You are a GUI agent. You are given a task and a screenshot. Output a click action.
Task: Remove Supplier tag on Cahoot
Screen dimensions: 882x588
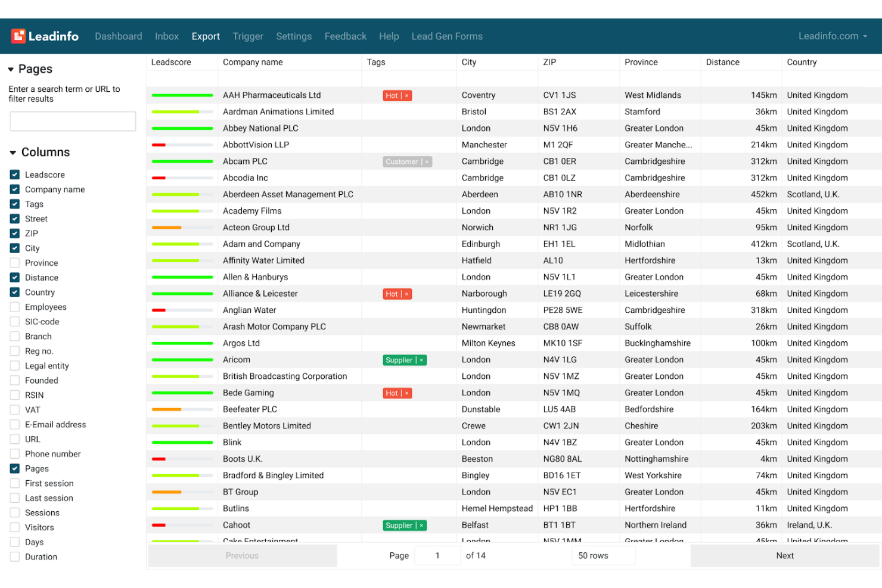(421, 525)
